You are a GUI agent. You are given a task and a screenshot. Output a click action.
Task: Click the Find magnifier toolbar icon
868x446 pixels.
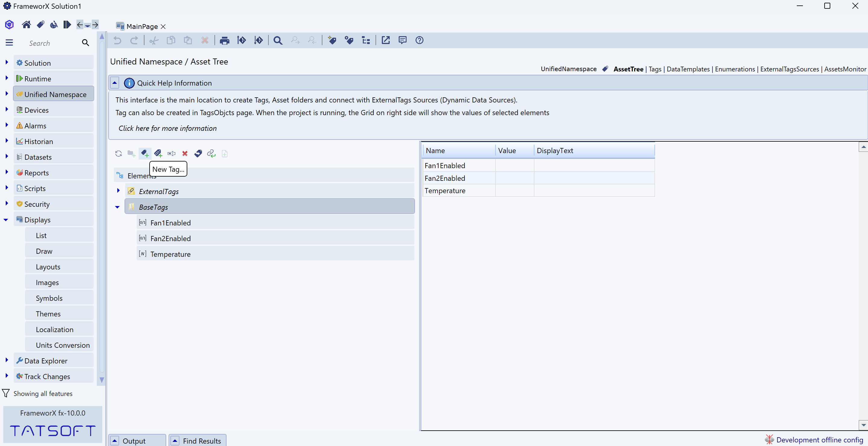[x=278, y=40]
